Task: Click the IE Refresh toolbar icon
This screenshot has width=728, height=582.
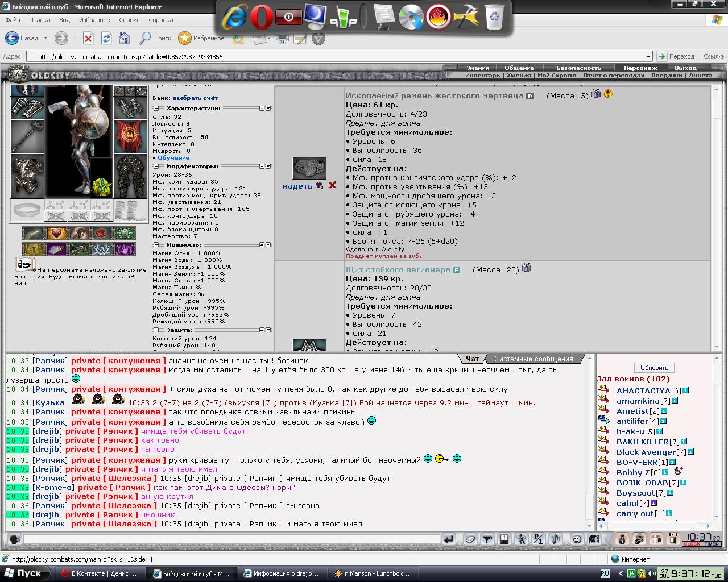Action: click(x=106, y=38)
